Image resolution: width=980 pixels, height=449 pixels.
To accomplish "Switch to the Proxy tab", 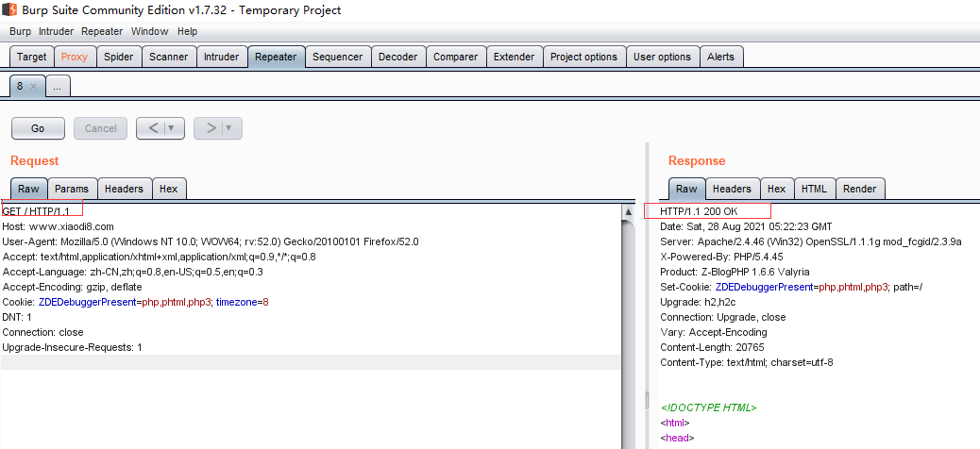I will click(x=75, y=57).
